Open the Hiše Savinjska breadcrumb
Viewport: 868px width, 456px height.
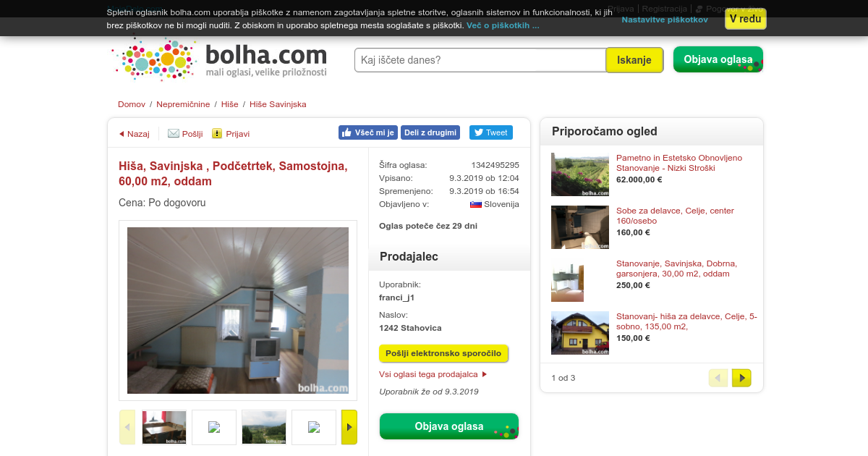(x=278, y=104)
